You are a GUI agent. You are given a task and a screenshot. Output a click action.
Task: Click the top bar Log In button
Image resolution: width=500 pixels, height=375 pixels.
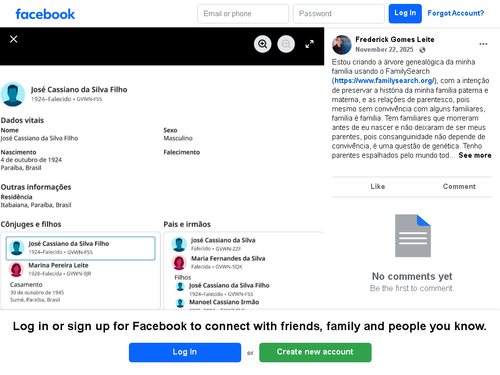click(405, 14)
